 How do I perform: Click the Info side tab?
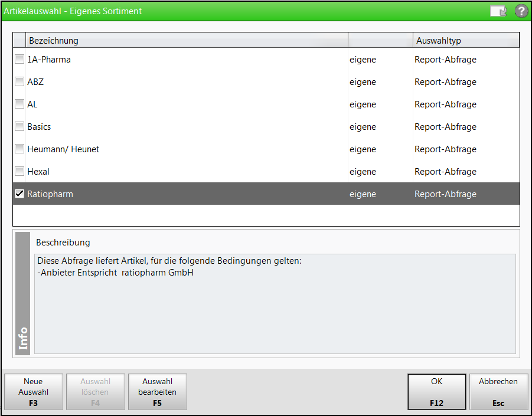(22, 293)
